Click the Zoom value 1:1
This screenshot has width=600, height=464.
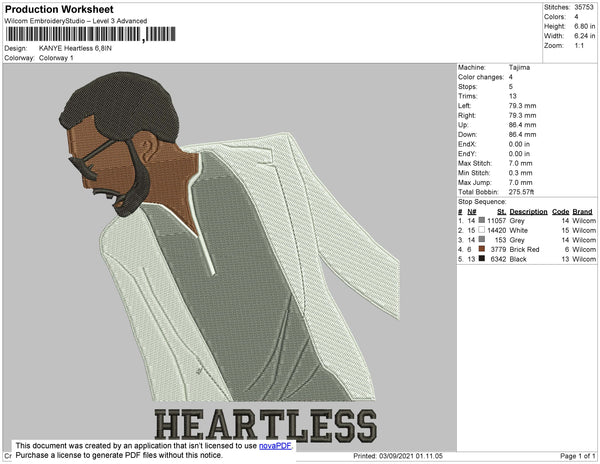(579, 46)
